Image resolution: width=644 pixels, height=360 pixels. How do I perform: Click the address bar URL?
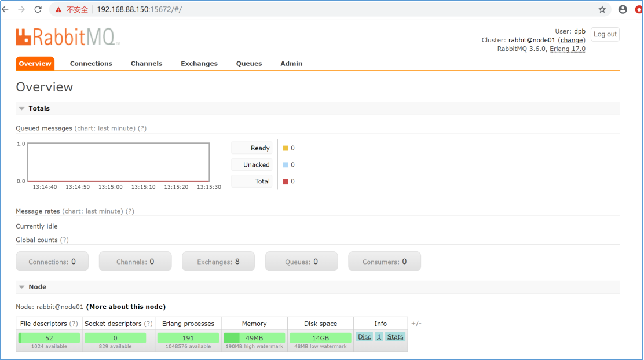(x=139, y=9)
